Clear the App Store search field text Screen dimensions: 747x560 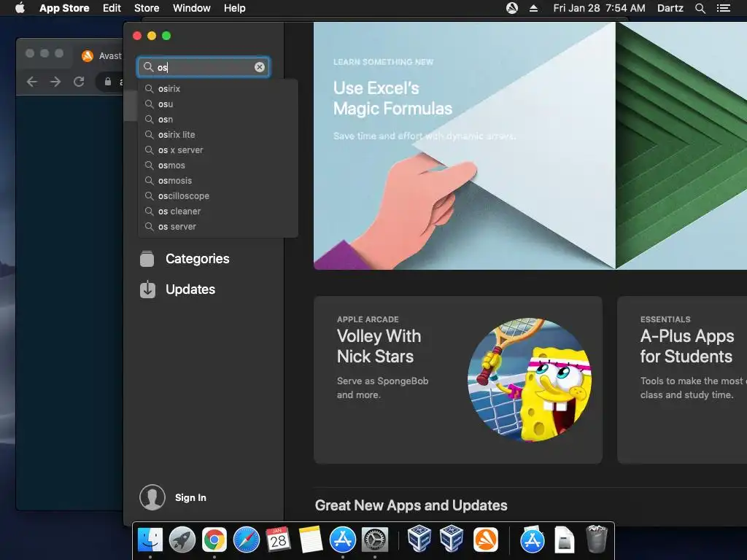pyautogui.click(x=259, y=67)
